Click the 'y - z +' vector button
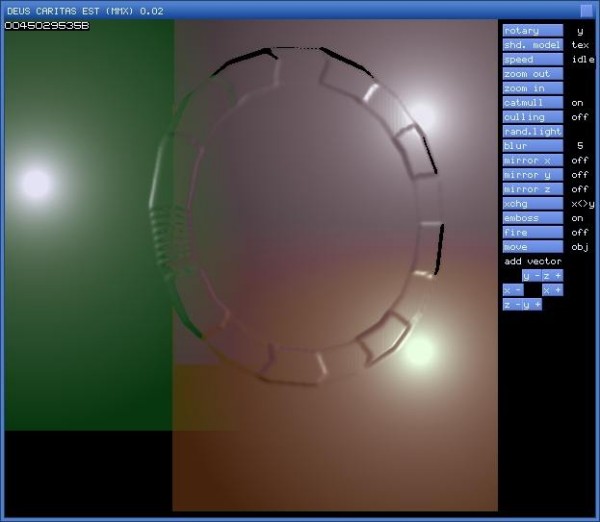The image size is (600, 522). click(542, 275)
